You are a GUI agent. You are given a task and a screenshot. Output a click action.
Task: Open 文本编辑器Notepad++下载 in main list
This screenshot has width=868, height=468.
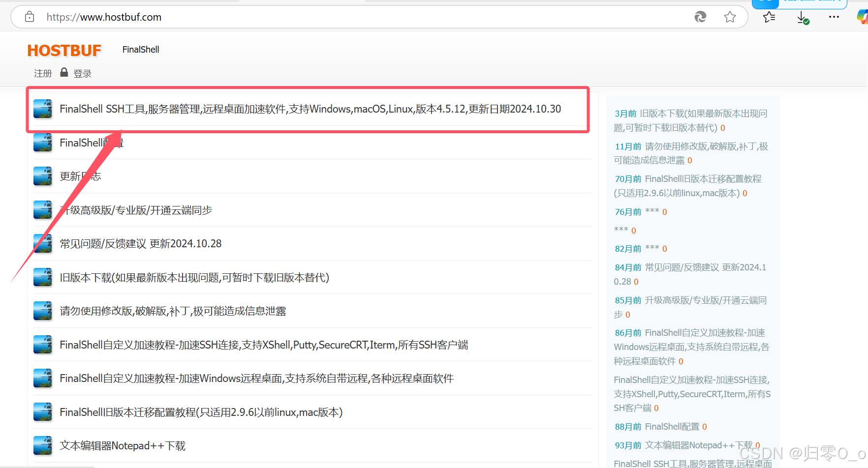[x=123, y=445]
